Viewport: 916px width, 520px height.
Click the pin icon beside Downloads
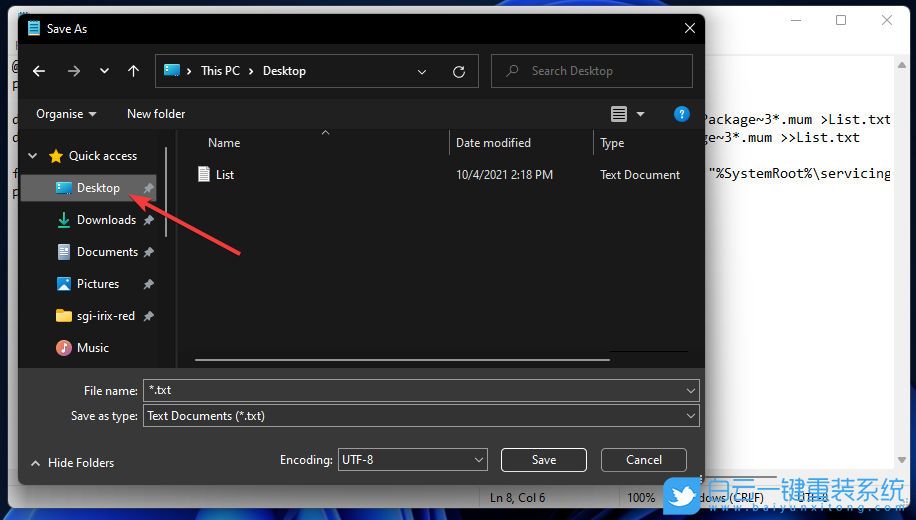149,220
